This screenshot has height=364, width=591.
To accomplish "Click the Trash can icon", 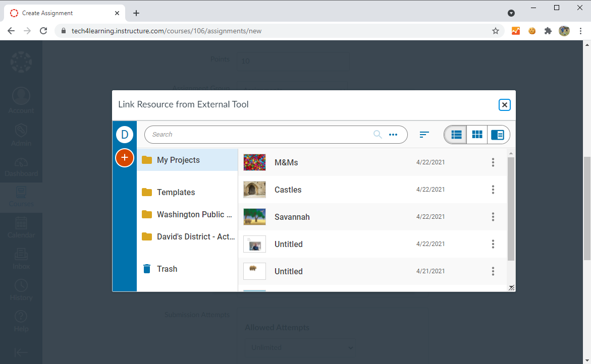I will pyautogui.click(x=147, y=269).
